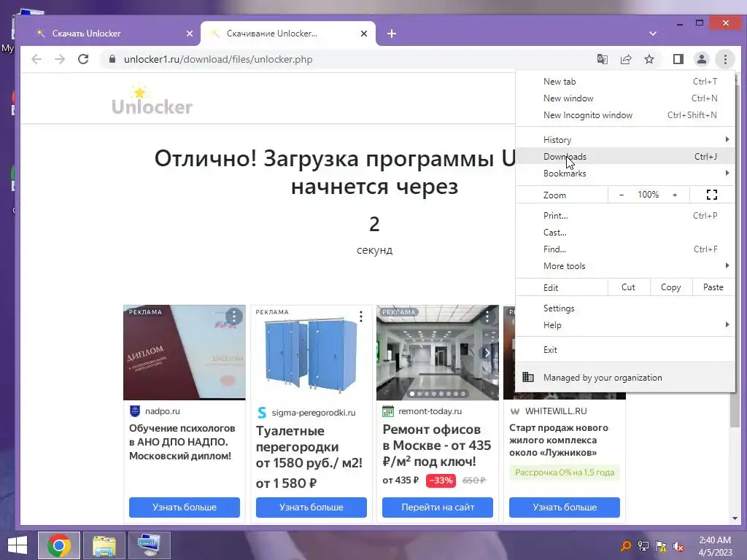Open a new tab with plus button

392,34
